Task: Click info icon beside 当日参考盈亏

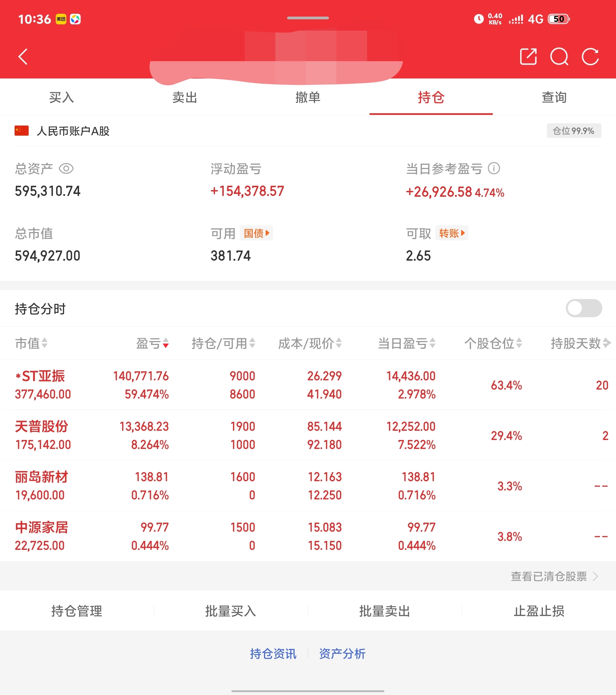Action: [x=494, y=168]
